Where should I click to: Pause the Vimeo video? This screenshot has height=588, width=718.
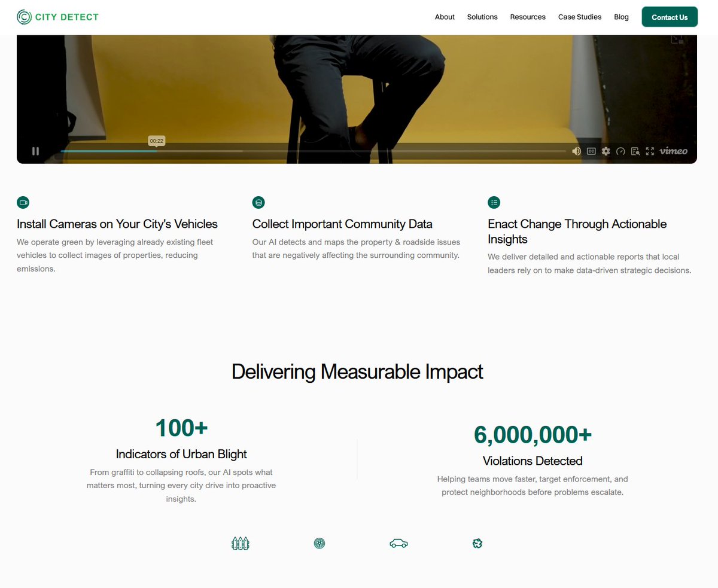35,151
